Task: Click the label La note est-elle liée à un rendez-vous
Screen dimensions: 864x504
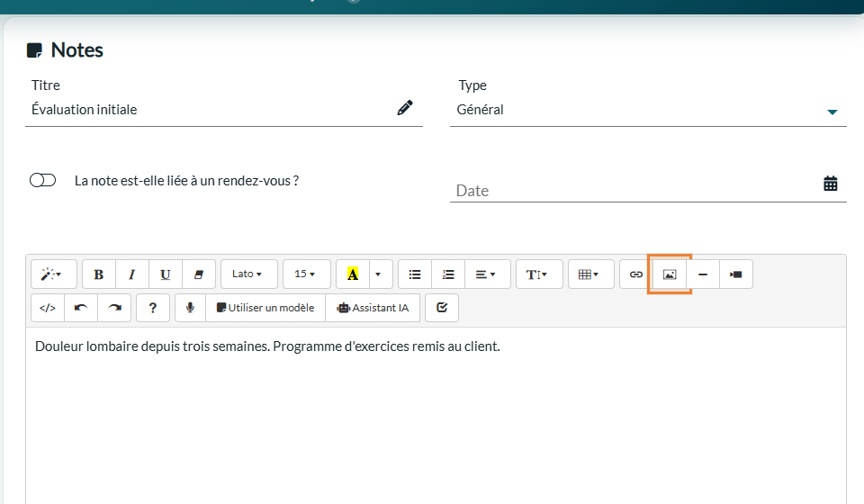Action: click(x=187, y=181)
